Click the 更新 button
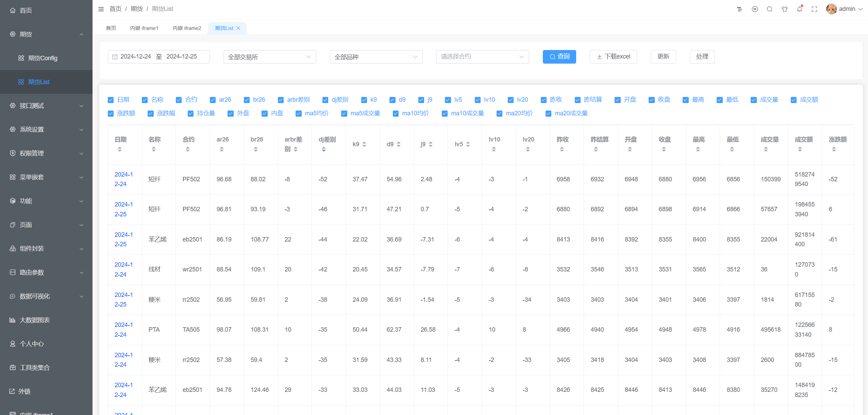 663,57
